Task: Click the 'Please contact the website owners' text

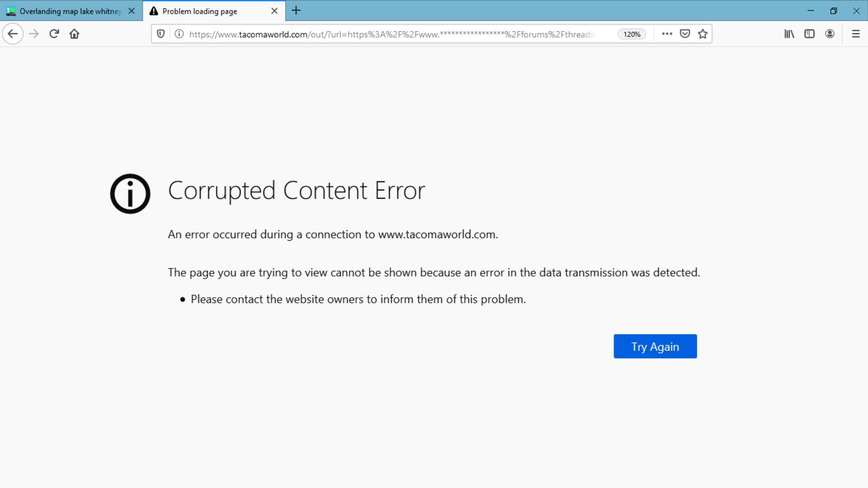Action: 358,299
